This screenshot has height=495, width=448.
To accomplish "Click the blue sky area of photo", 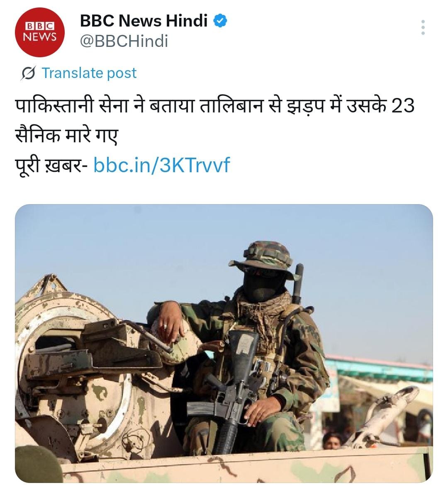I will pos(126,246).
